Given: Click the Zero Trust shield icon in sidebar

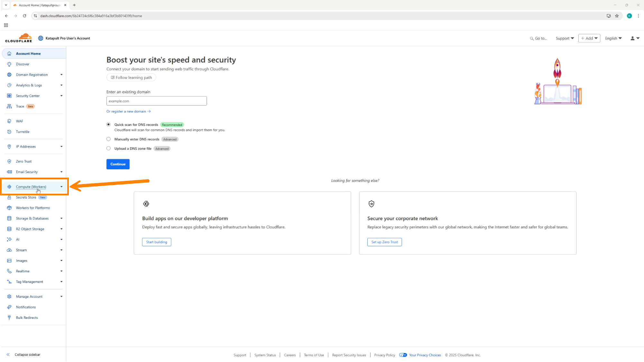Looking at the screenshot, I should click(9, 162).
